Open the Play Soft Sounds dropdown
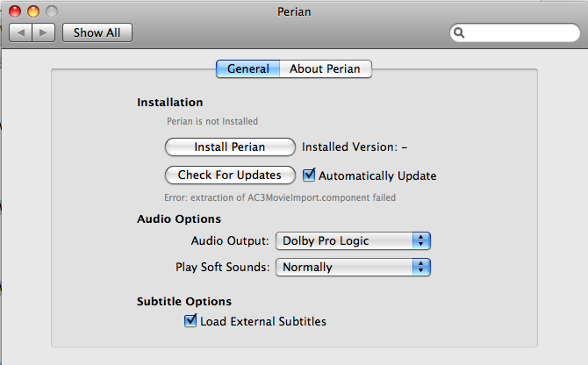The image size is (588, 365). [x=353, y=268]
